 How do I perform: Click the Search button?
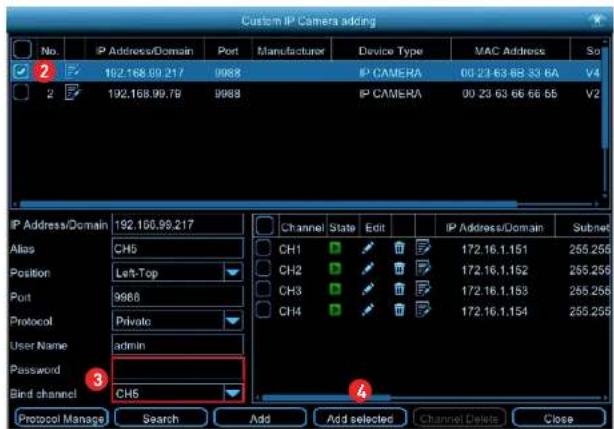pos(161,418)
